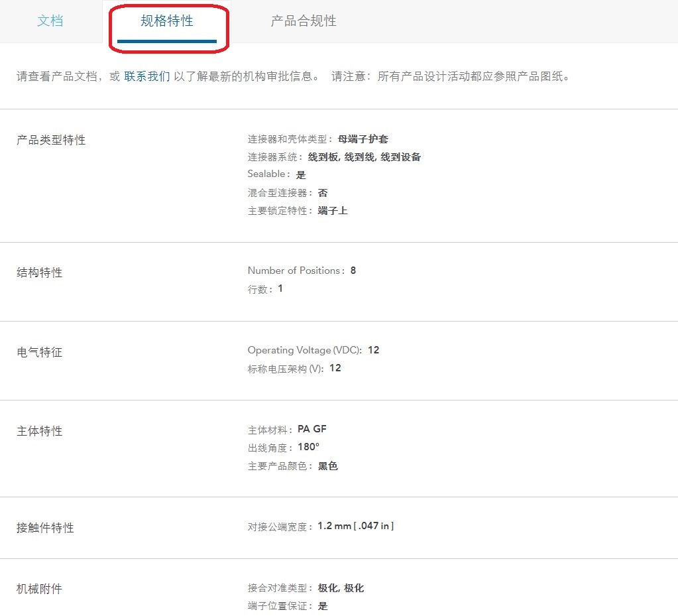Click the 母端子护套 connector type value
678x616 pixels.
[x=363, y=139]
